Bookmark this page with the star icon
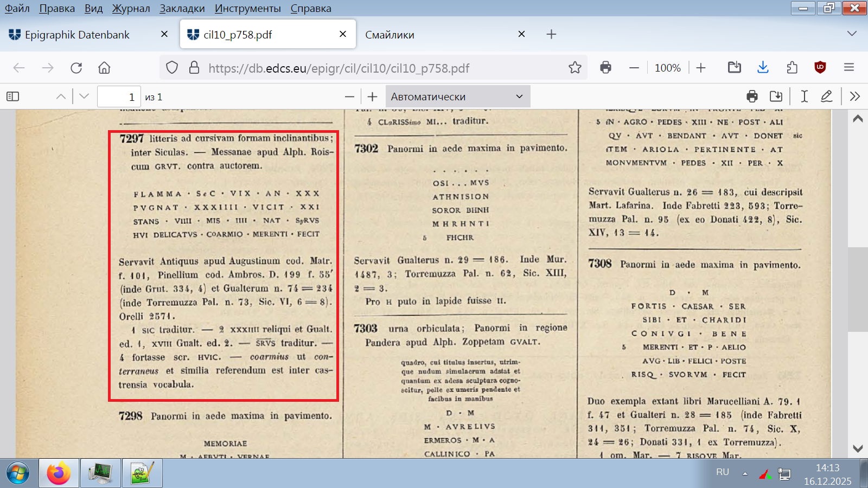The width and height of the screenshot is (868, 488). point(575,68)
